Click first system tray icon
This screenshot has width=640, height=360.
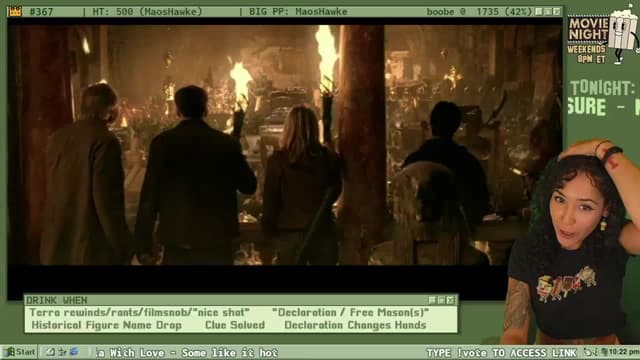[587, 352]
